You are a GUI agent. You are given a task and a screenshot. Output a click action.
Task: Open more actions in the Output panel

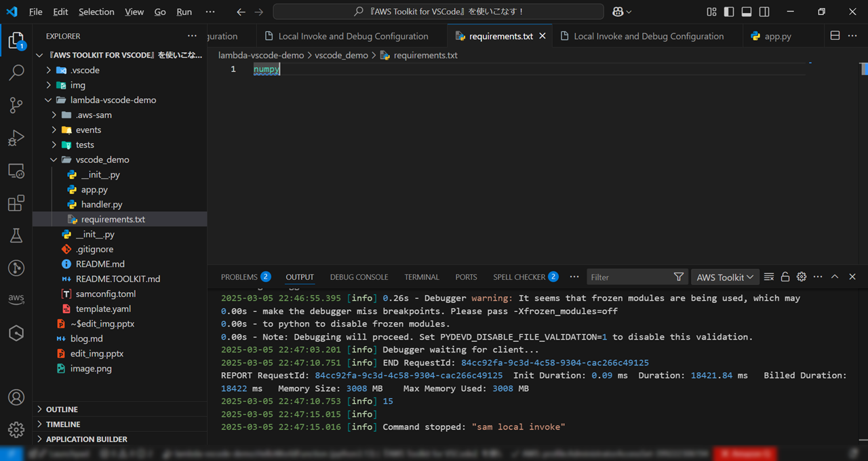(818, 277)
